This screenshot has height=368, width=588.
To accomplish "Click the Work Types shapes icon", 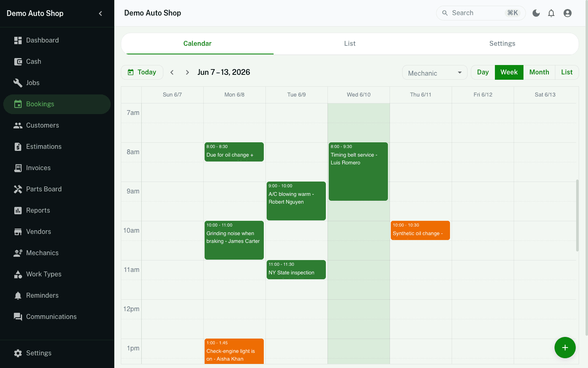I will [x=18, y=274].
